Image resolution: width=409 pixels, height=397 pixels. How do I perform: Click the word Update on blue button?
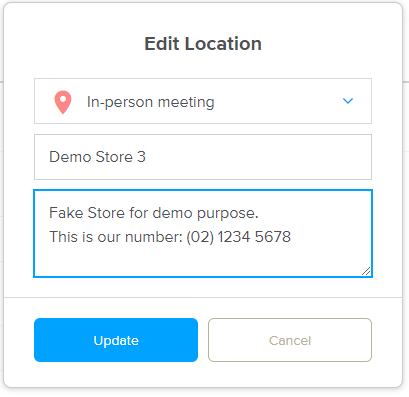tap(116, 341)
